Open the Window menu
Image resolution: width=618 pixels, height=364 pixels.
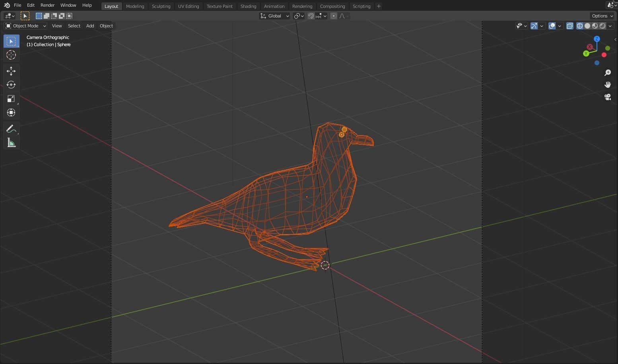pyautogui.click(x=68, y=6)
